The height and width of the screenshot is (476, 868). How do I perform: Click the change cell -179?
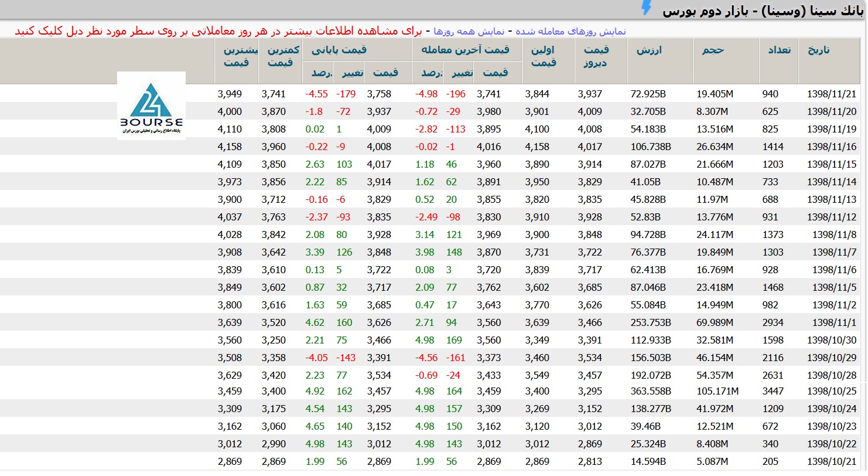[347, 94]
